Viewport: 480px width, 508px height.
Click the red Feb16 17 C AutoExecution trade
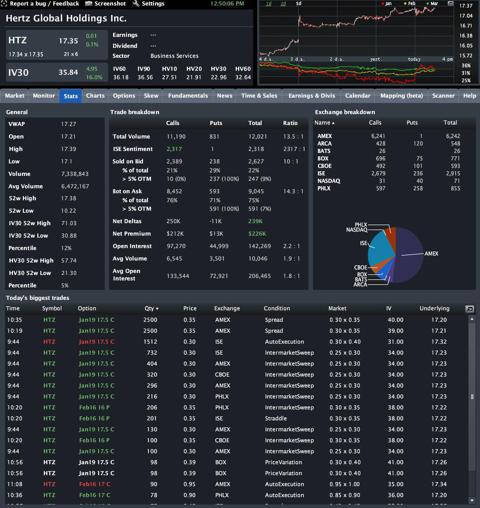235,484
